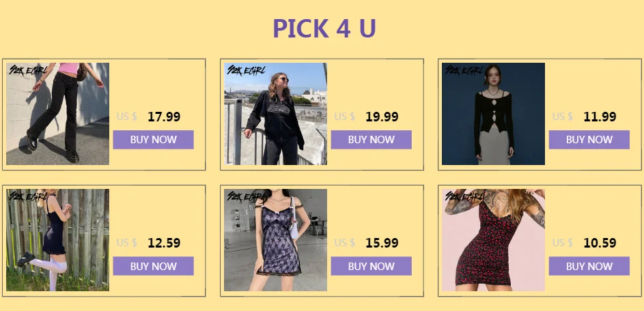Open the navy mini dress by fence photo
The width and height of the screenshot is (644, 311).
coord(57,240)
